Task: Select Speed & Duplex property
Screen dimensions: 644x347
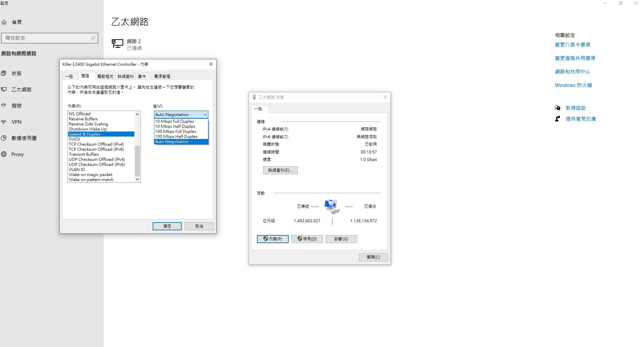Action: tap(101, 134)
